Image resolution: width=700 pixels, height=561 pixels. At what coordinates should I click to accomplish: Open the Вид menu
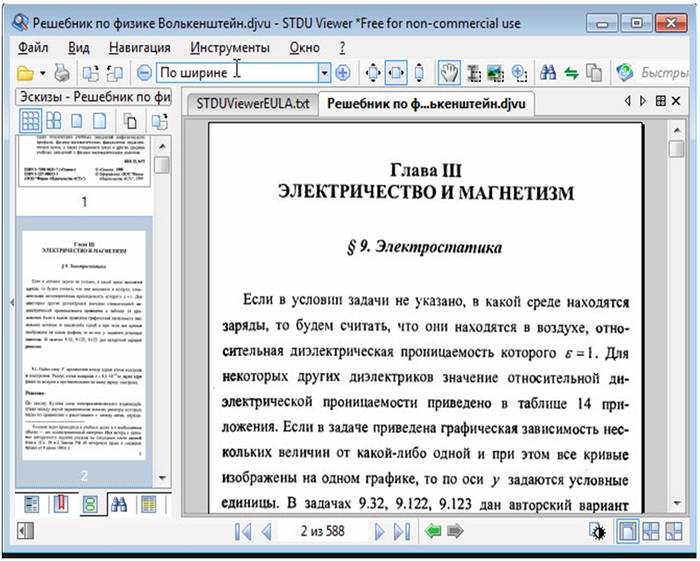coord(79,47)
